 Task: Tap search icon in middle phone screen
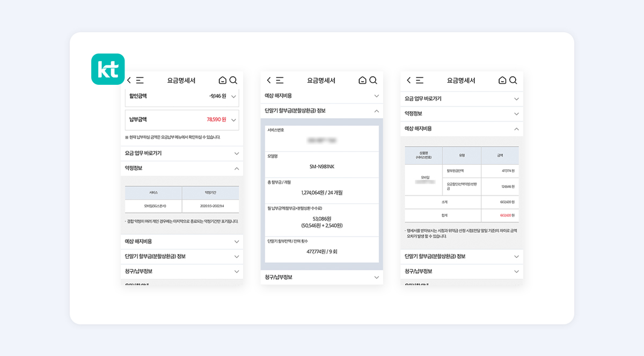(374, 81)
